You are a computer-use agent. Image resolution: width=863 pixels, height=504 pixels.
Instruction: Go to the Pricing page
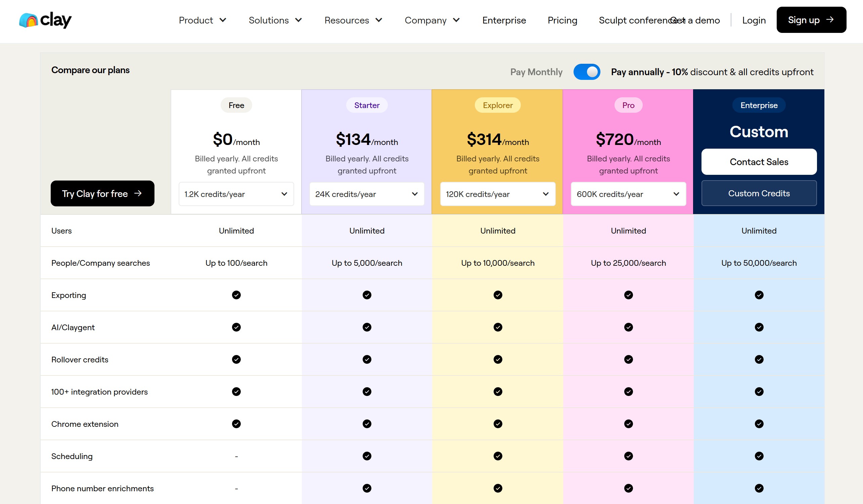(x=562, y=20)
